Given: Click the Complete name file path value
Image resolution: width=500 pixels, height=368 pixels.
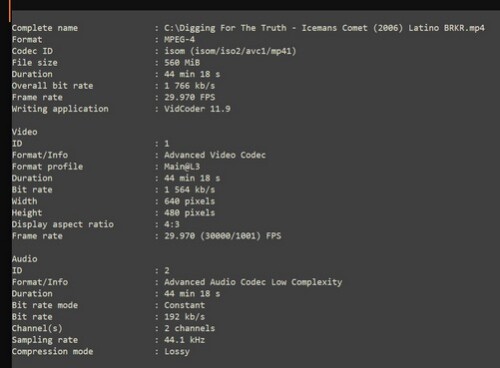Looking at the screenshot, I should (324, 28).
